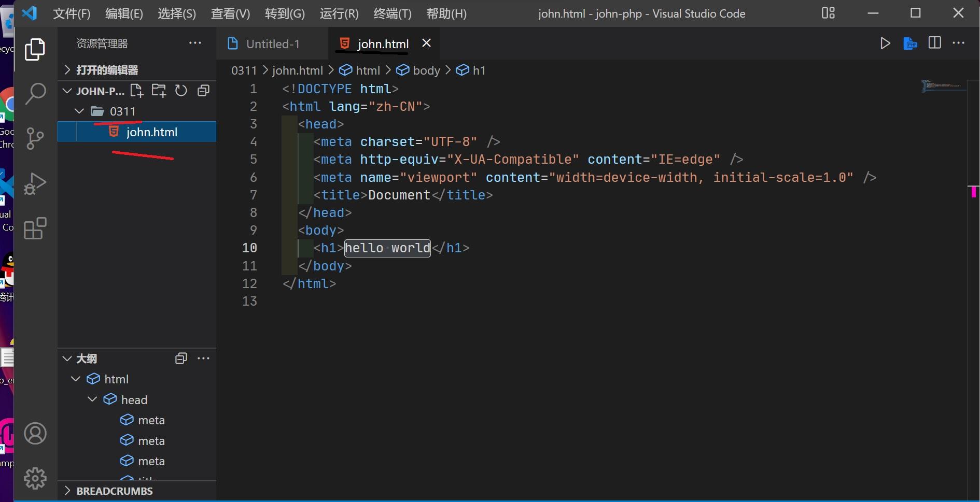Refresh the explorer file list
The width and height of the screenshot is (980, 502).
[x=180, y=90]
